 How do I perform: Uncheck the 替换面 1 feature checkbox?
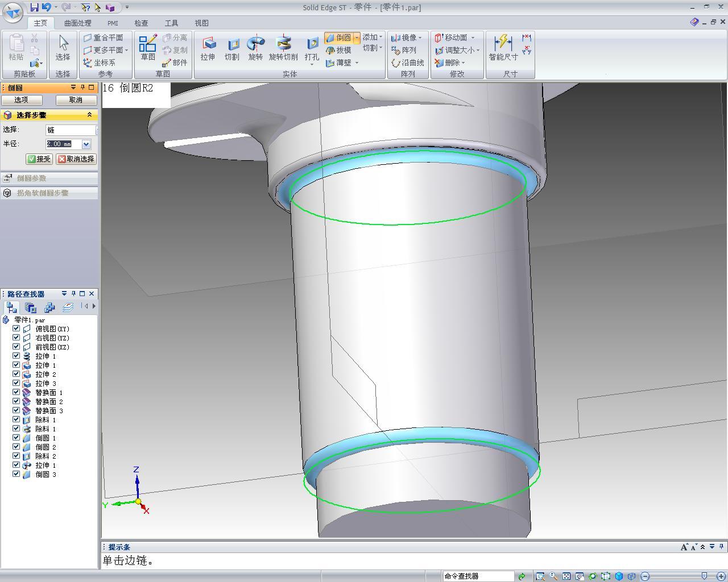pos(16,392)
